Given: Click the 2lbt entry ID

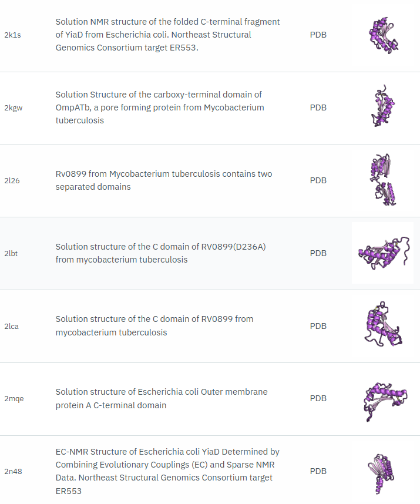Looking at the screenshot, I should pos(12,253).
